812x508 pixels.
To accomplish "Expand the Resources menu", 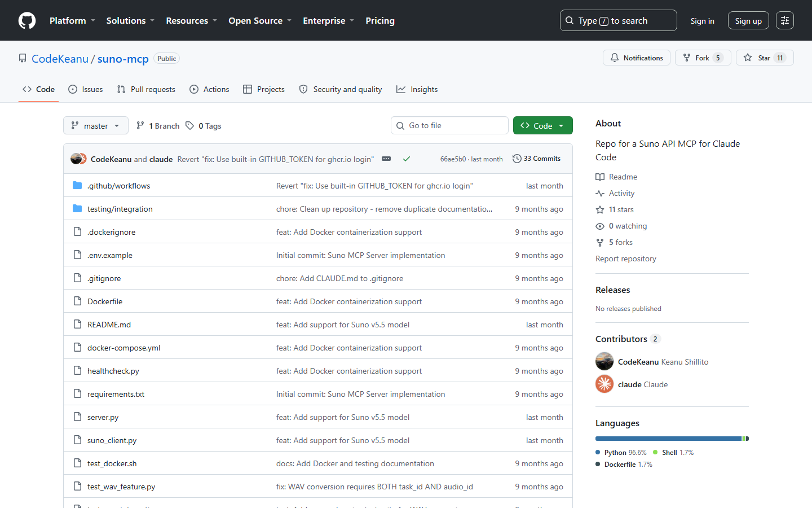I will (x=191, y=20).
